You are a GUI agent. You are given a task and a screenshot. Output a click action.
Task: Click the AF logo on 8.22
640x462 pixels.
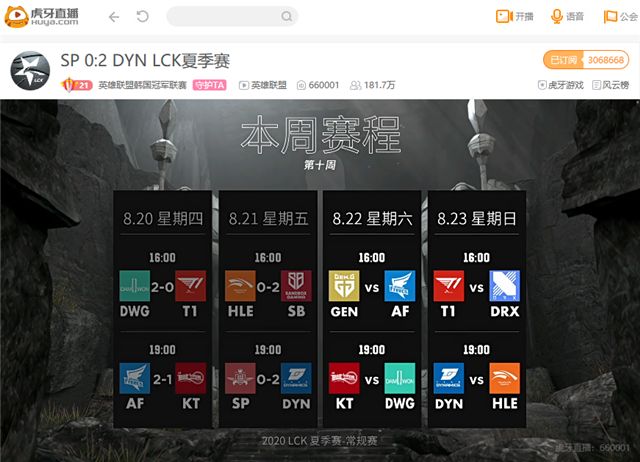[x=400, y=286]
